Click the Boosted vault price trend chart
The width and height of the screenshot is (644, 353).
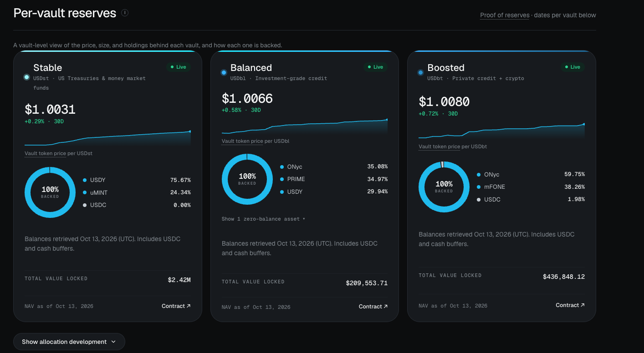(501, 131)
